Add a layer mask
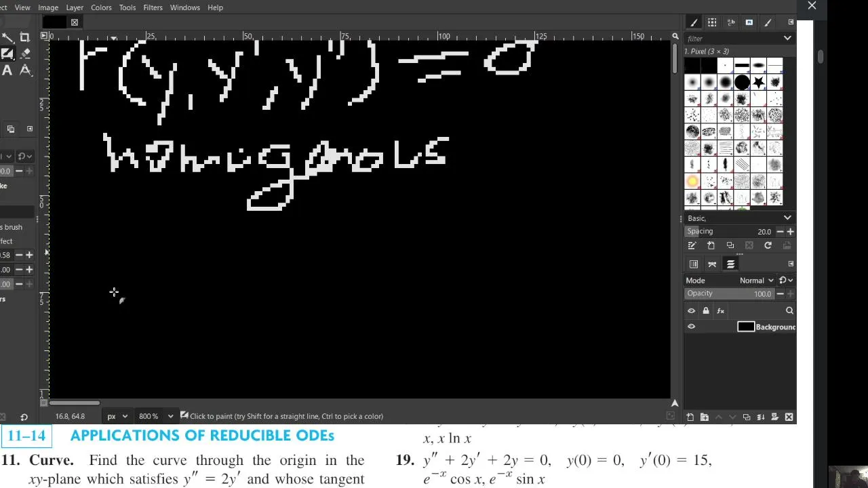This screenshot has height=488, width=868. click(x=775, y=417)
